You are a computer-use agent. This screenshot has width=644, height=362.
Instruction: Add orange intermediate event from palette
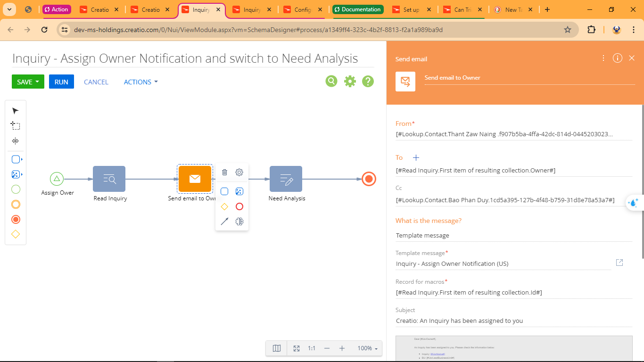coord(16,205)
